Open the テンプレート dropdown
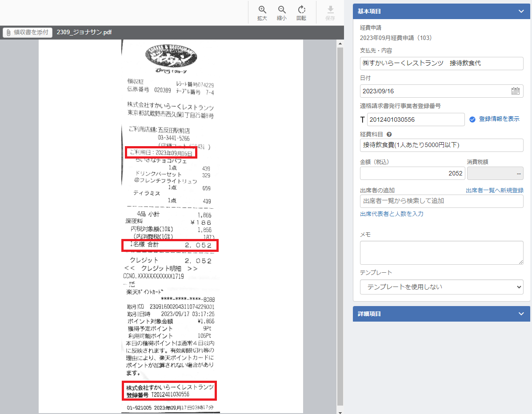The width and height of the screenshot is (532, 414). [x=441, y=287]
